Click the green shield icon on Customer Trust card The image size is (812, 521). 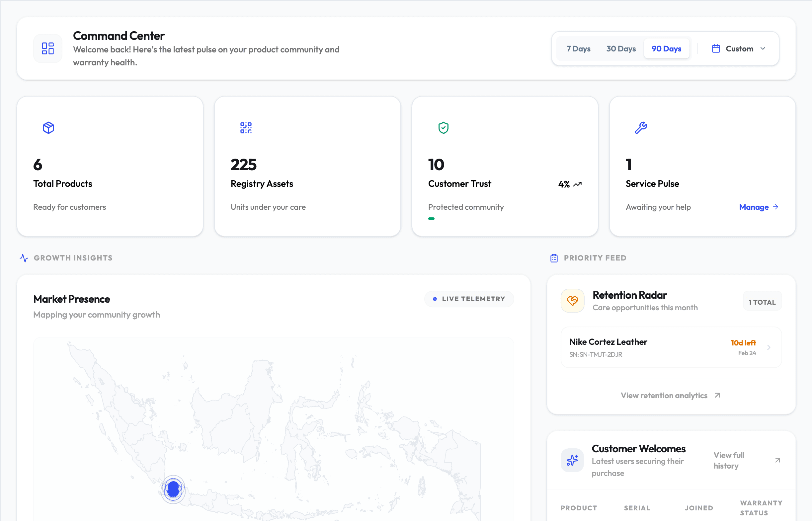point(443,127)
